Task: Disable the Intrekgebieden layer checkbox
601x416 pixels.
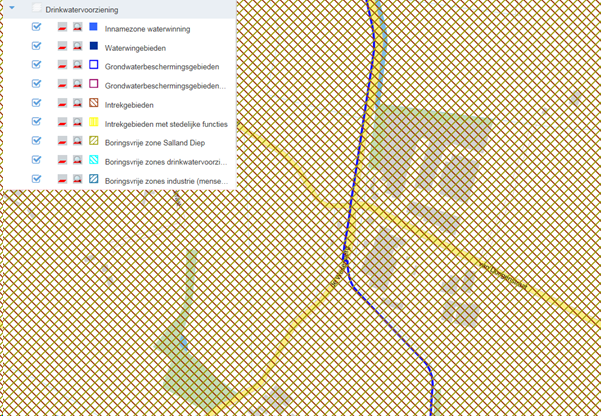Action: [x=36, y=103]
